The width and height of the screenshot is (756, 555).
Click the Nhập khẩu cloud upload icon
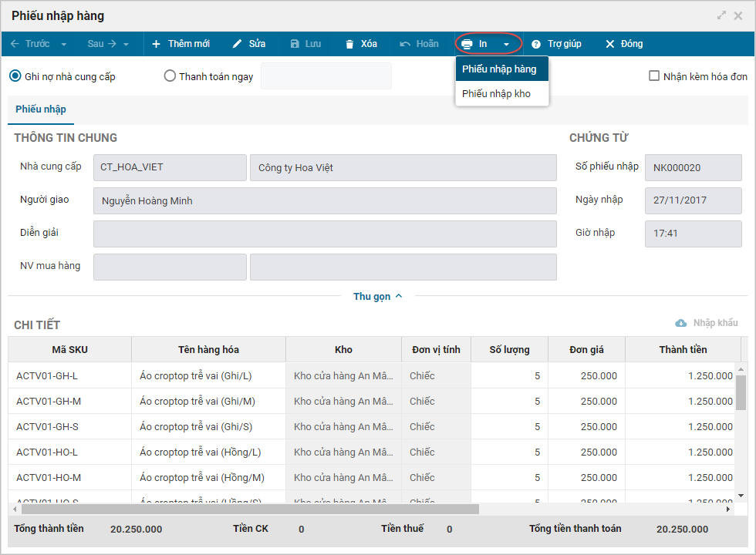pos(680,323)
